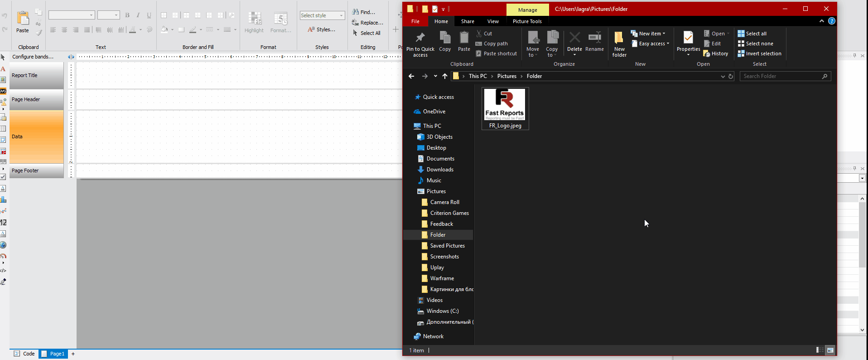868x360 pixels.
Task: Toggle Italic text formatting
Action: tap(138, 15)
